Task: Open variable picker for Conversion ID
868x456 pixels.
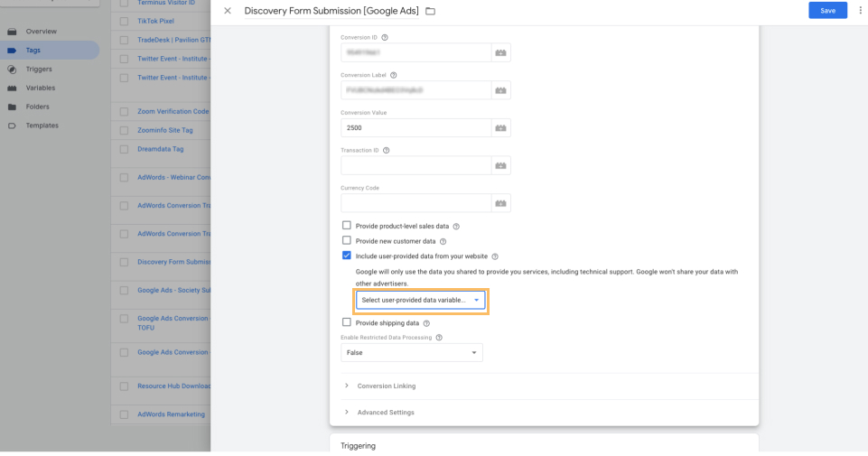Action: coord(500,52)
